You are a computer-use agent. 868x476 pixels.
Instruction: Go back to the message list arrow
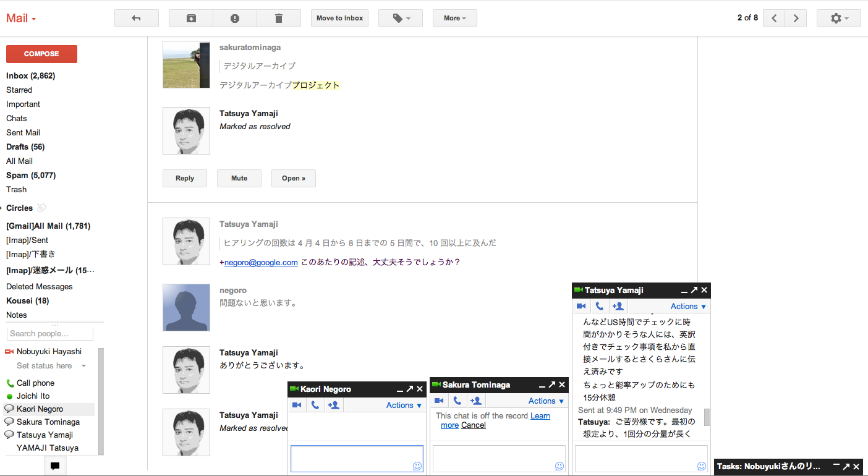[x=137, y=18]
